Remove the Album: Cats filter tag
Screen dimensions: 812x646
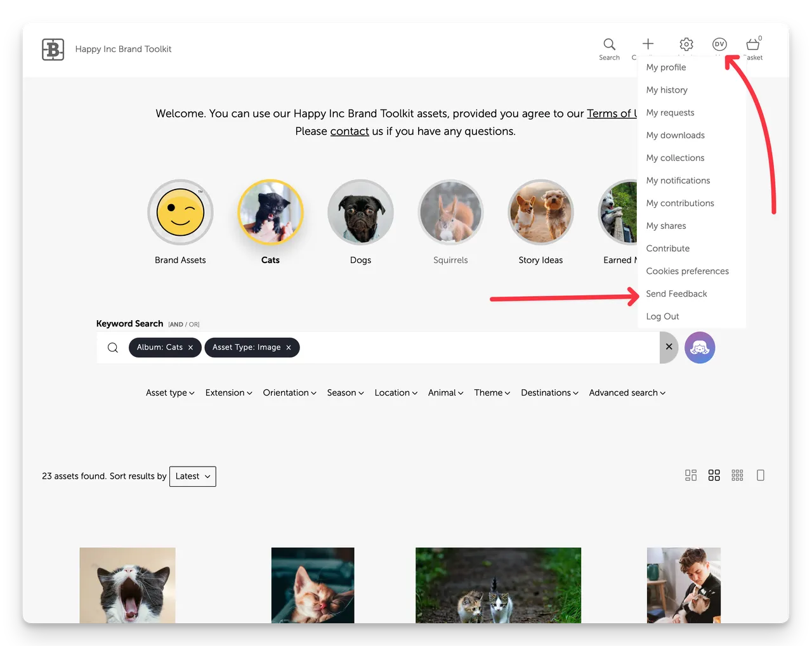190,347
